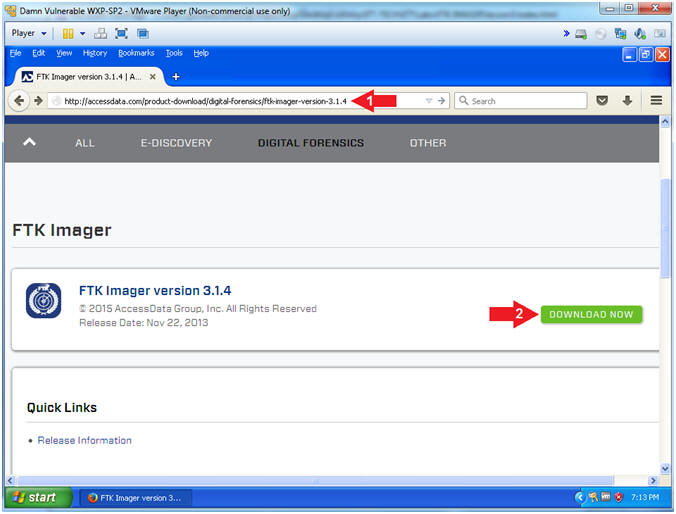676x514 pixels.
Task: Open the History menu
Action: click(x=95, y=53)
